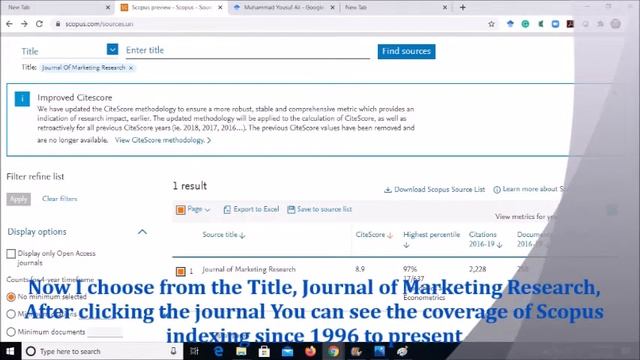Toggle the Page select-all checkbox
Image resolution: width=640 pixels, height=360 pixels.
pyautogui.click(x=180, y=210)
